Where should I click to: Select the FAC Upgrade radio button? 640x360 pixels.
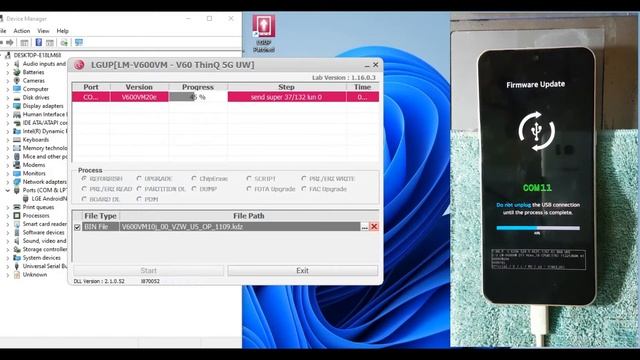click(x=304, y=189)
